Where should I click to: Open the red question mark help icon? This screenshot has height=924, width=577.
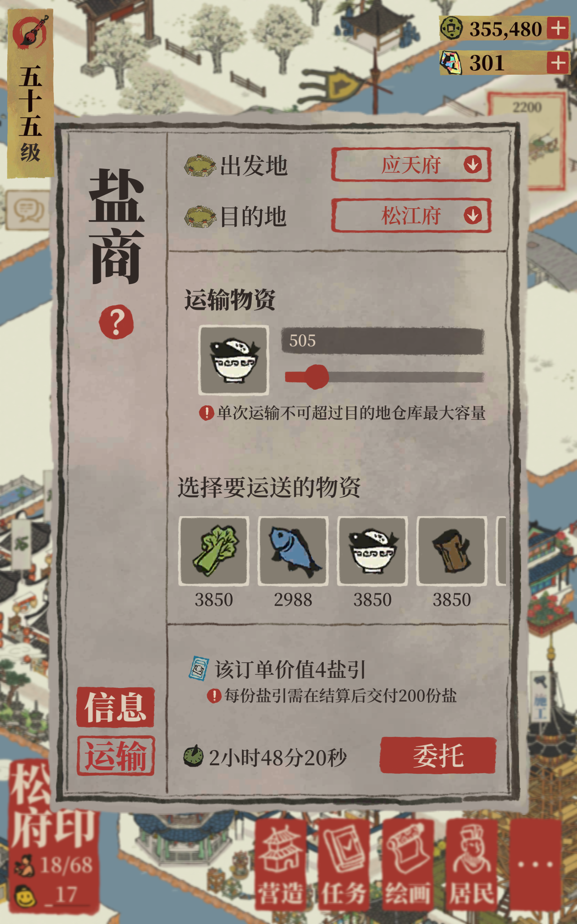tap(116, 322)
